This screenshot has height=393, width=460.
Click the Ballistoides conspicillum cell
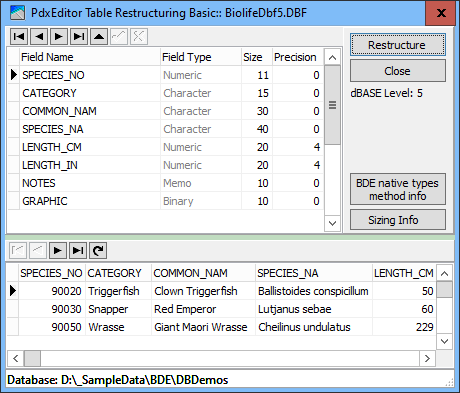click(x=314, y=291)
